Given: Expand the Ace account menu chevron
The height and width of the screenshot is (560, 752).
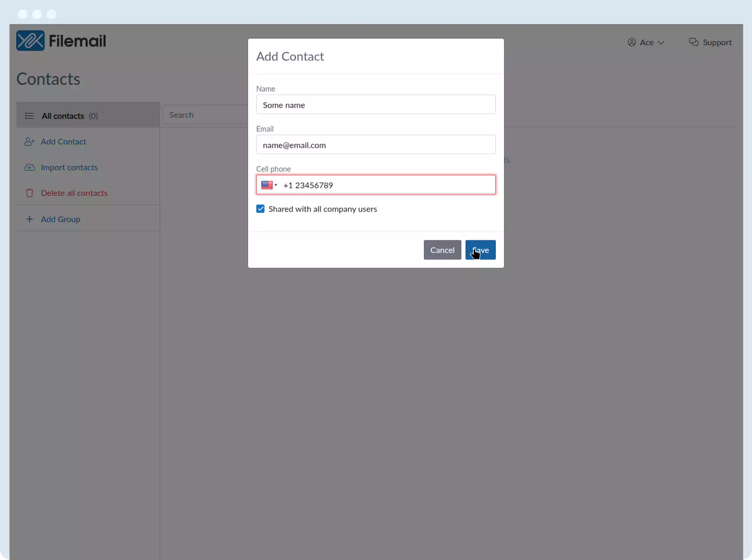Looking at the screenshot, I should tap(661, 43).
